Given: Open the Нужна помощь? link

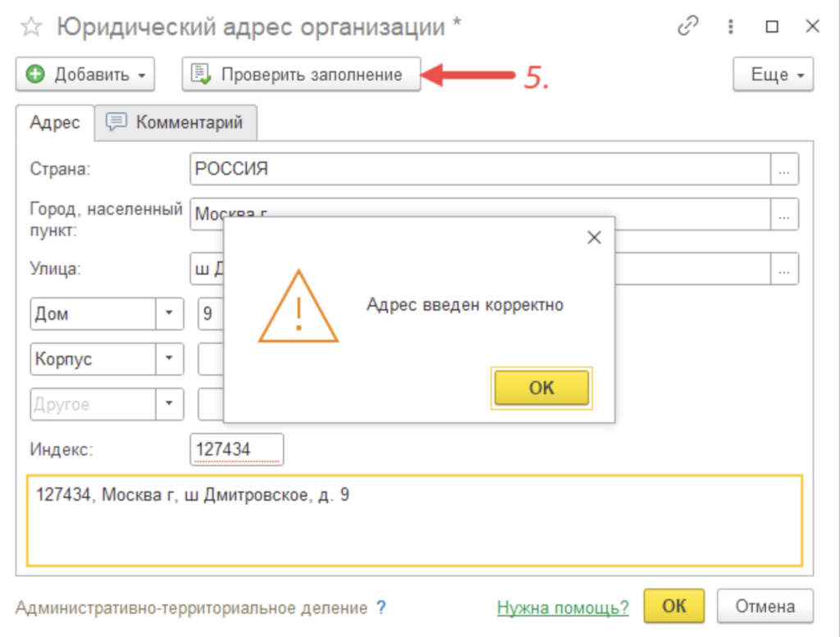Looking at the screenshot, I should tap(563, 607).
